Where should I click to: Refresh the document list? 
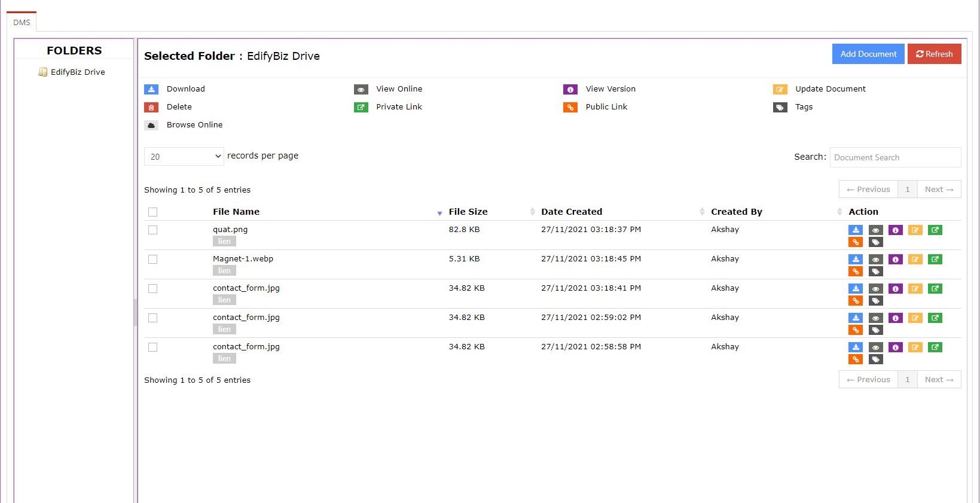pos(935,54)
